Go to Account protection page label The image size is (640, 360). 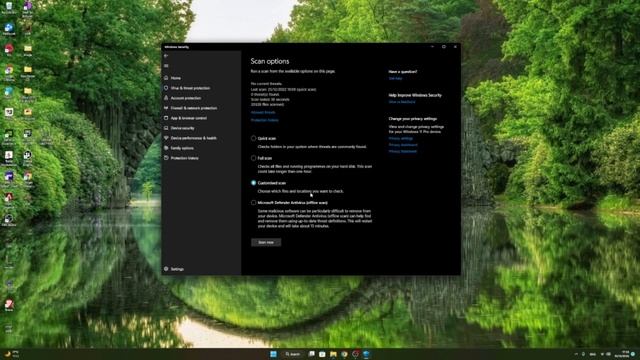pos(186,98)
